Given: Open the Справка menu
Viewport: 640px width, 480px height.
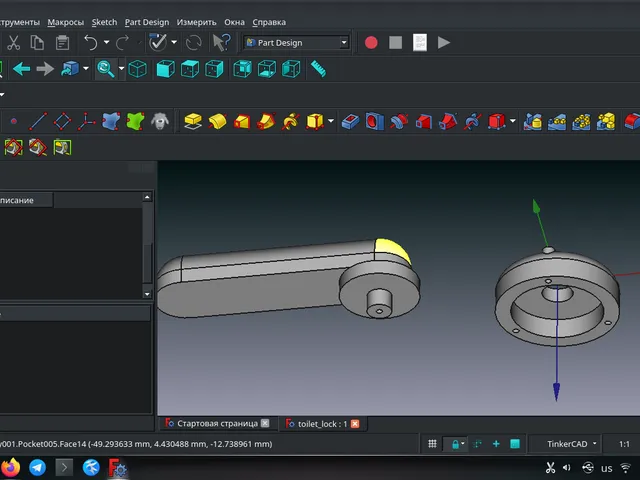Looking at the screenshot, I should (269, 22).
